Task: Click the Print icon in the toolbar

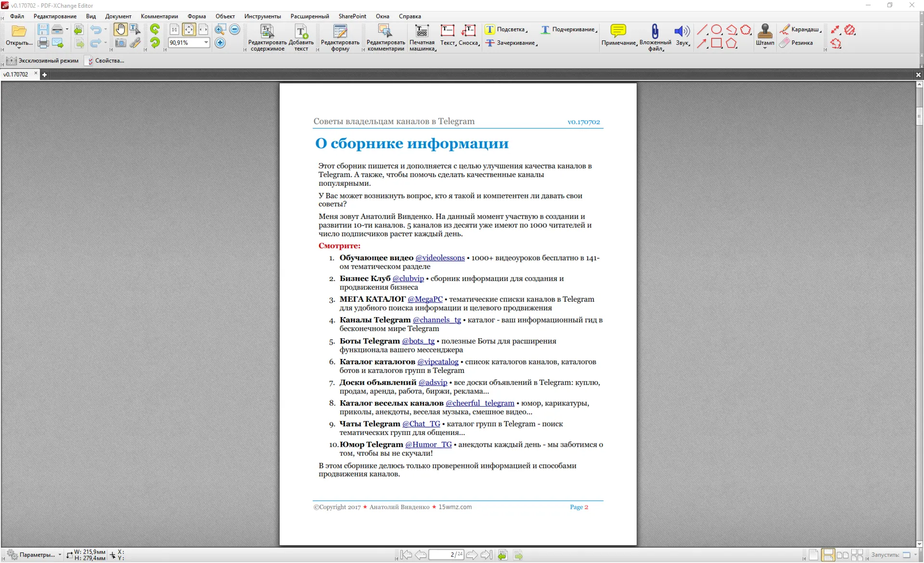Action: click(43, 43)
